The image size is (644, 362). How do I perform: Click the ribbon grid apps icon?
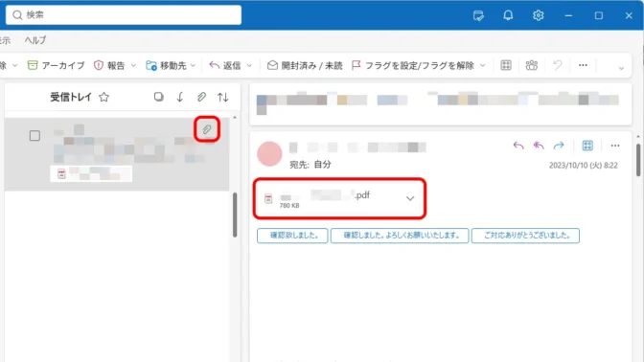click(x=506, y=65)
